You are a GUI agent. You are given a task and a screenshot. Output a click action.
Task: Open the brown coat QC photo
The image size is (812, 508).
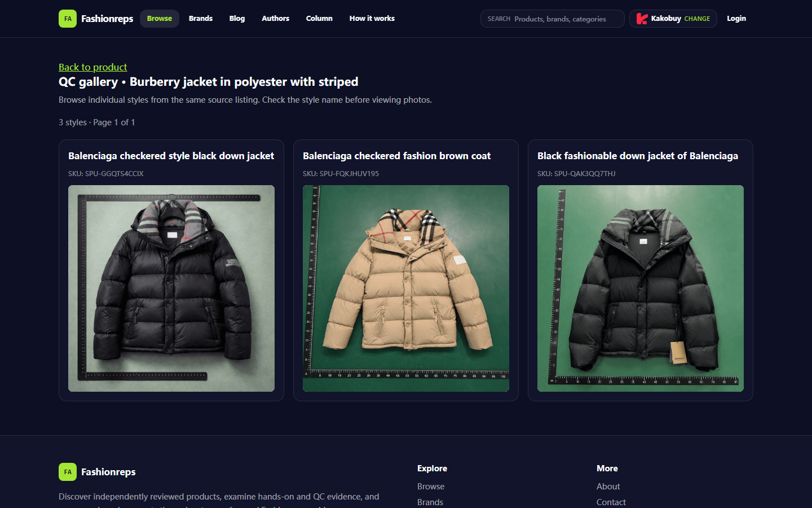click(406, 288)
